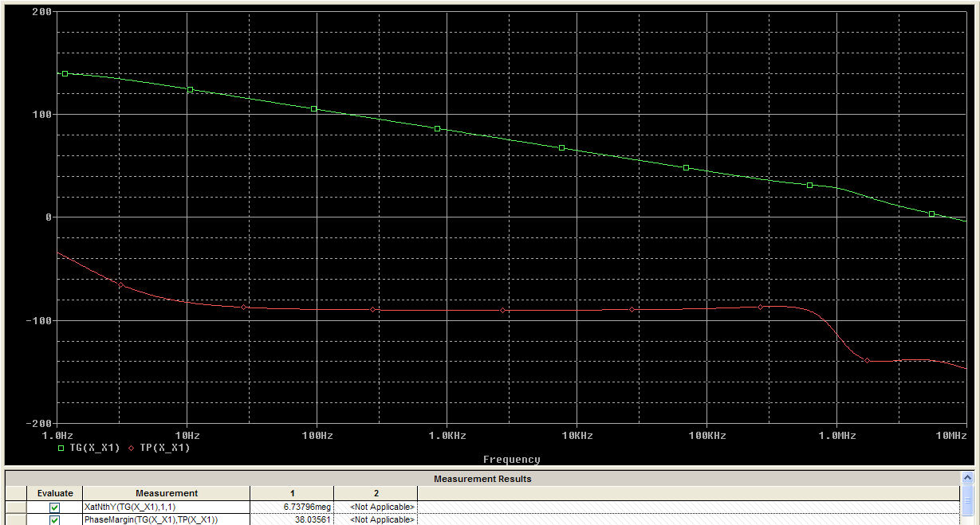Viewport: 980px width, 525px height.
Task: Click the column 1 header
Action: (292, 493)
